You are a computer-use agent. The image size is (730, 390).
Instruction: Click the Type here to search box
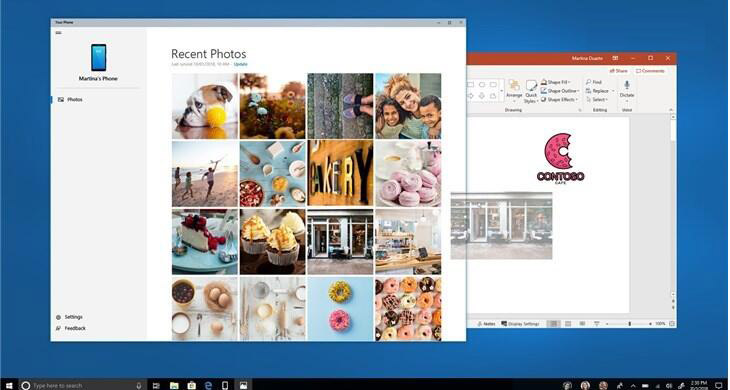coord(82,385)
